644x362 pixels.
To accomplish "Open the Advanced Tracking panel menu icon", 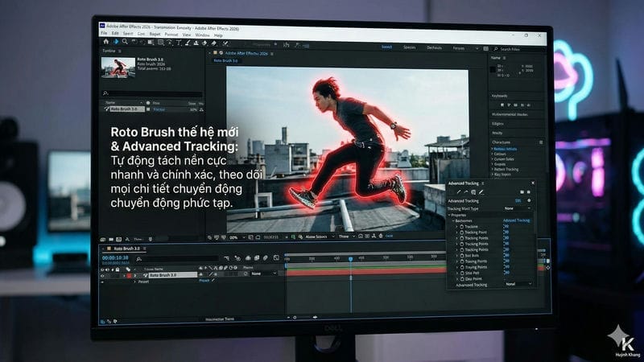I will (482, 183).
